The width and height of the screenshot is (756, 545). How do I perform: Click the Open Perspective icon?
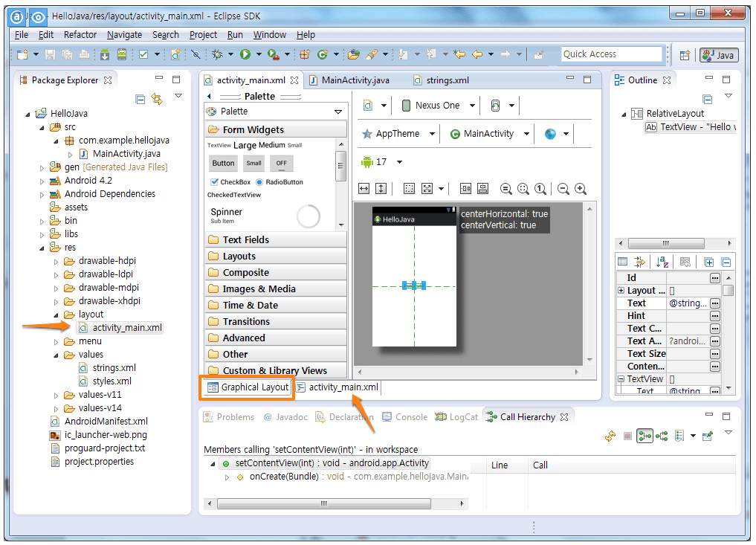(x=685, y=55)
